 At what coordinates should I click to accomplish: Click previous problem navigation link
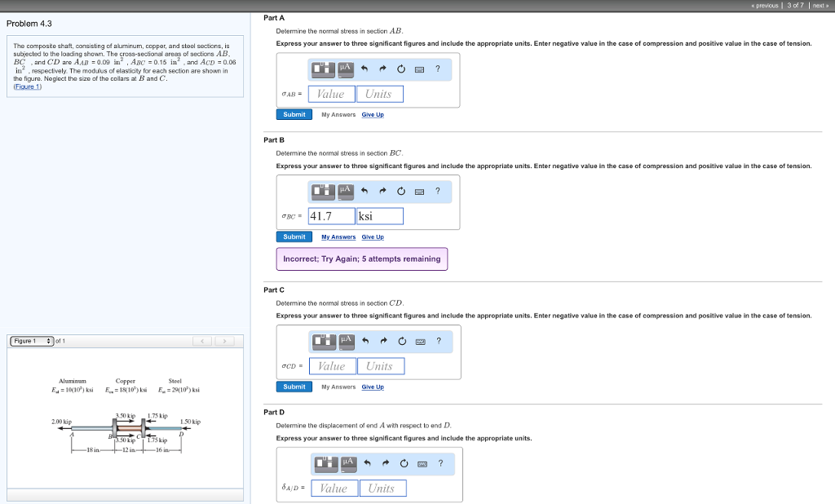point(764,3)
